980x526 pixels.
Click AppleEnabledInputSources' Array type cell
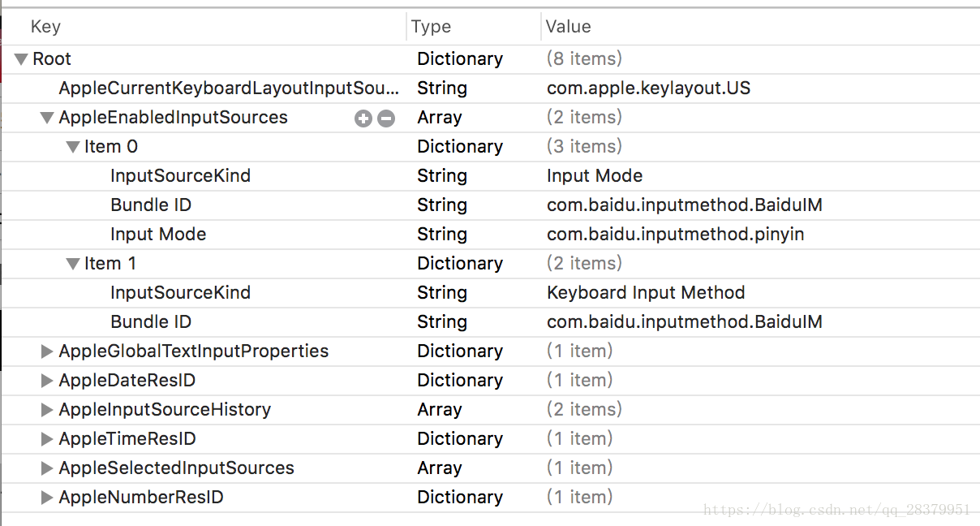click(x=440, y=117)
